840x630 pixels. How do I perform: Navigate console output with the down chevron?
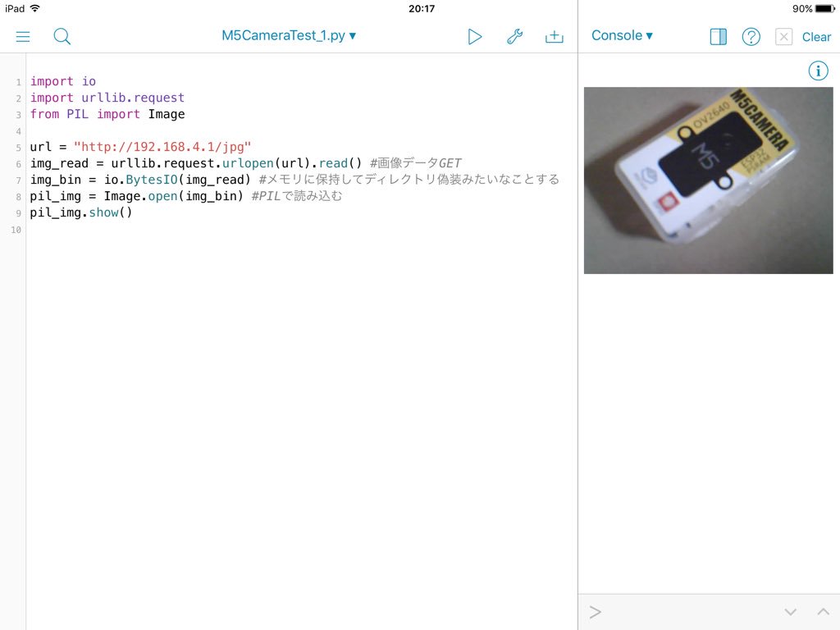(790, 611)
